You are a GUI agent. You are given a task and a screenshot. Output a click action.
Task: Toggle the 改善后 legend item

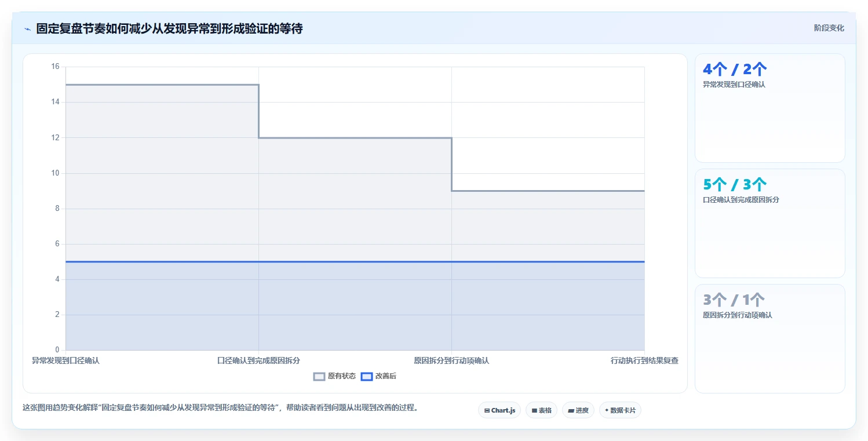coord(378,376)
